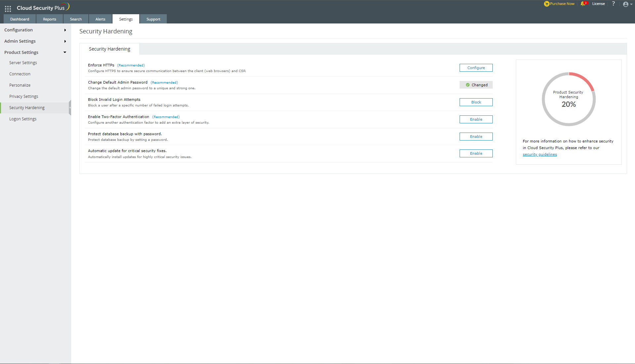635x364 pixels.
Task: Enable Two-Factor Authentication
Action: (x=476, y=119)
